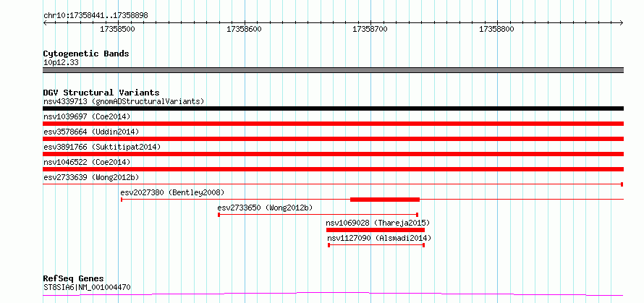This screenshot has height=303, width=644.
Task: Click ruler position 17358700
Action: coord(370,29)
